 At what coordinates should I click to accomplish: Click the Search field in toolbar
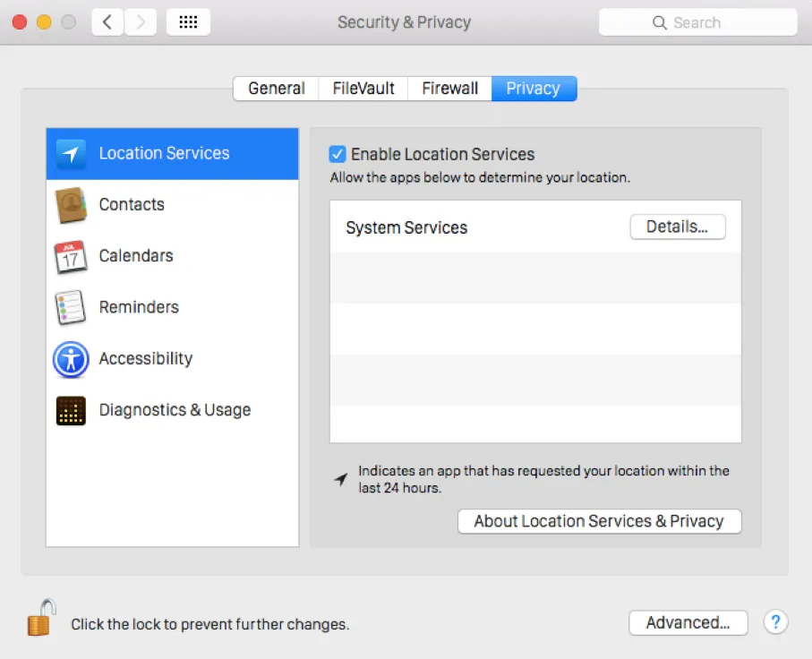click(x=697, y=22)
